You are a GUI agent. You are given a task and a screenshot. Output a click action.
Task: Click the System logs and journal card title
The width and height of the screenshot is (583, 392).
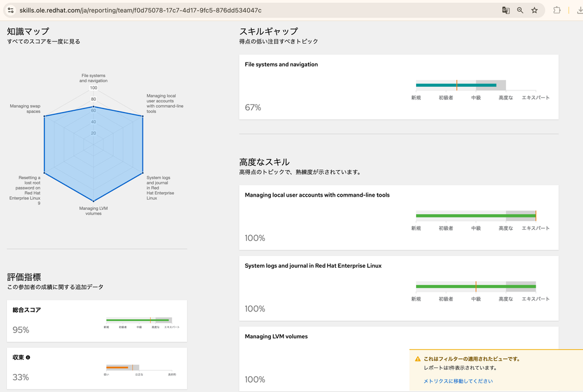pos(313,266)
